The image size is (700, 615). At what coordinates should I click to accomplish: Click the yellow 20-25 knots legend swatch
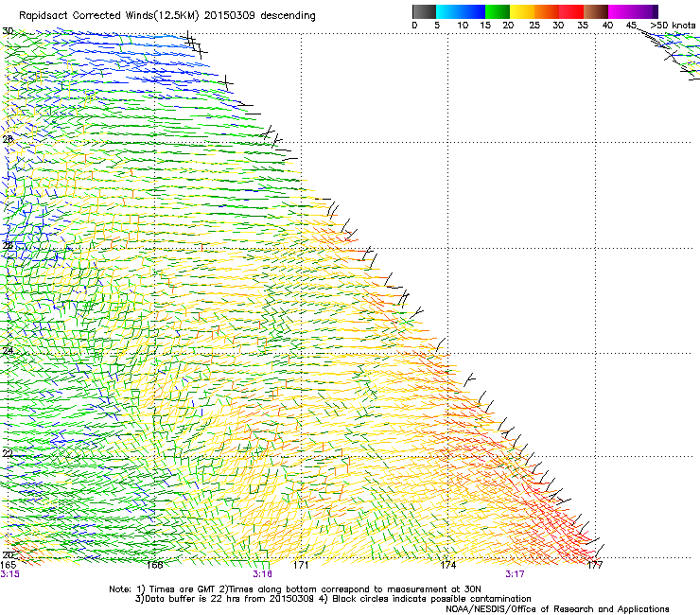[x=522, y=11]
